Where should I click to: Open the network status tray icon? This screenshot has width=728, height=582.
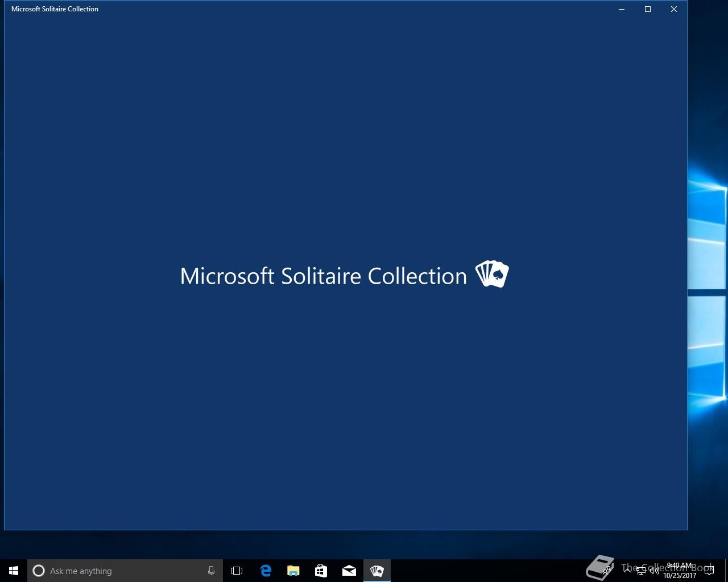pyautogui.click(x=641, y=571)
